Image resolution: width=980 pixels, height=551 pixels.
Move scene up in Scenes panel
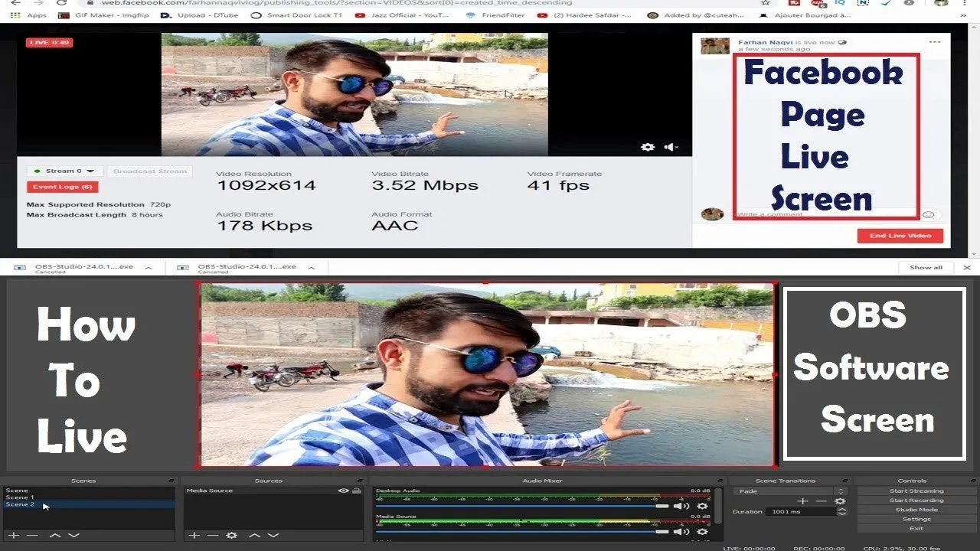click(x=55, y=535)
